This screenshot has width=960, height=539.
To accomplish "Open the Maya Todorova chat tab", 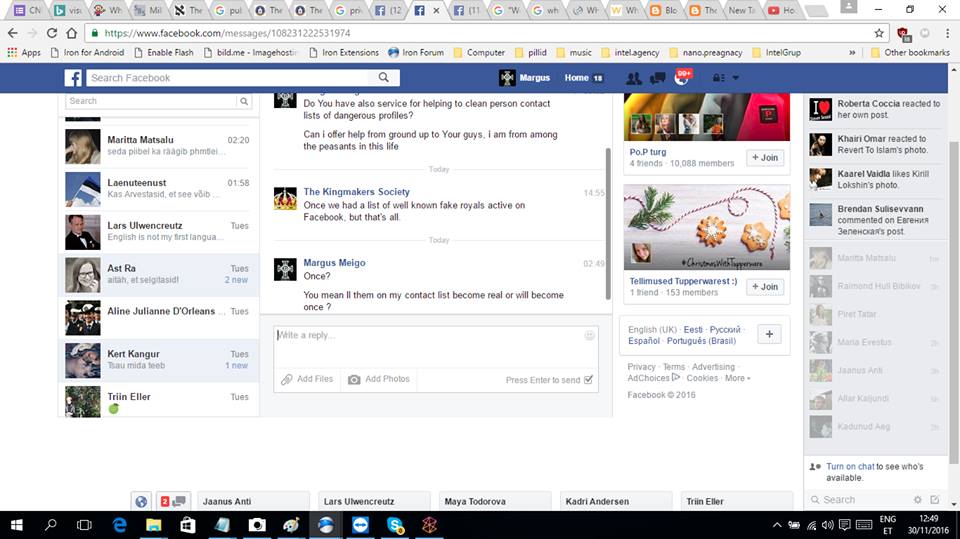I will click(495, 501).
